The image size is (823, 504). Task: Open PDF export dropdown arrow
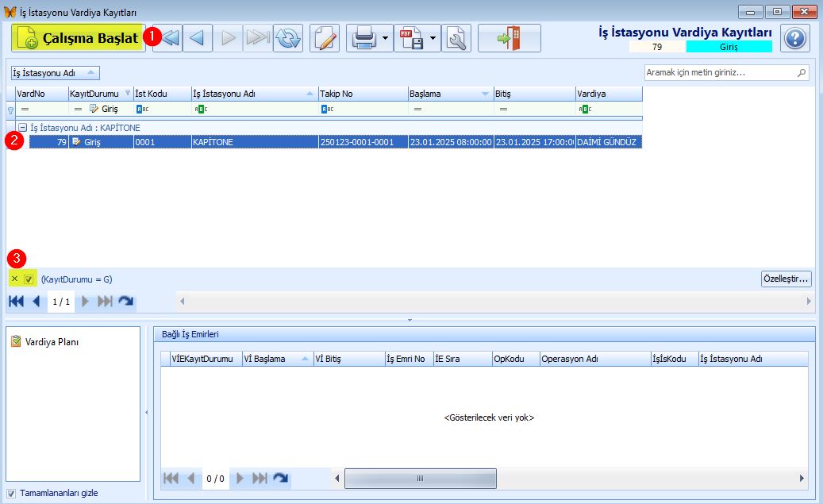433,38
